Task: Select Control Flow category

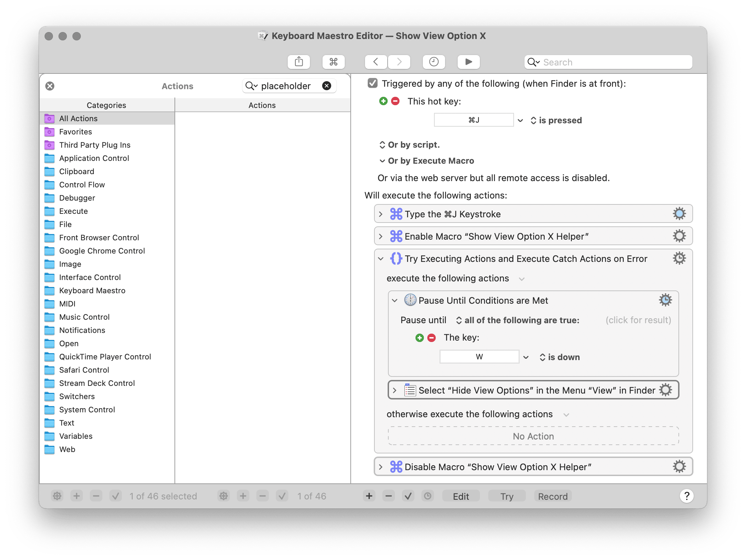Action: click(x=82, y=185)
